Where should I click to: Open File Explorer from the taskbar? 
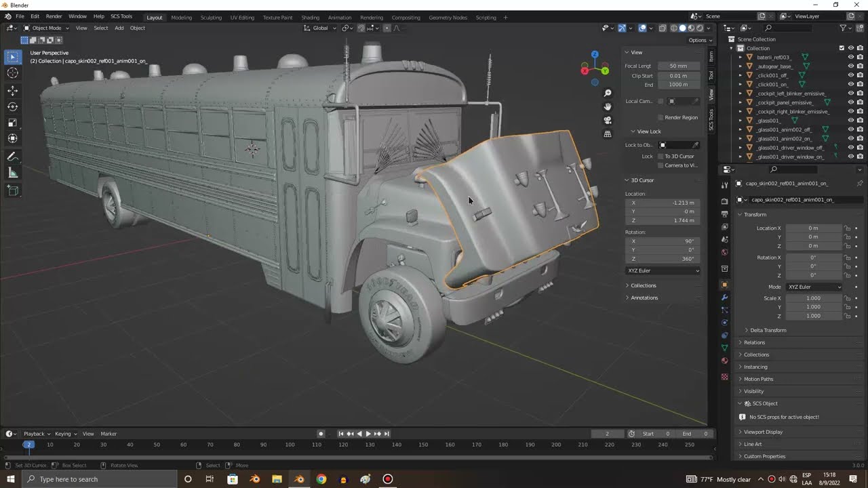277,479
